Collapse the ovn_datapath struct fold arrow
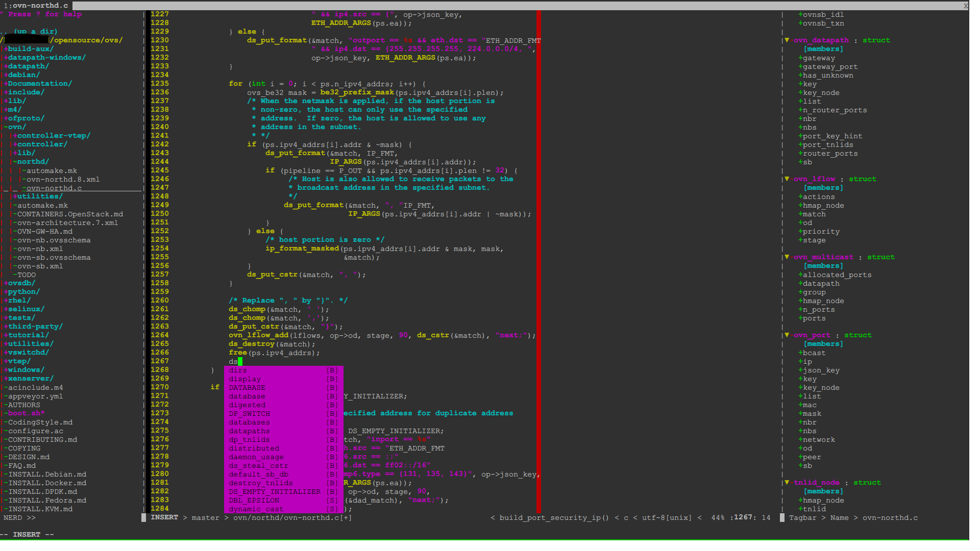980x551 pixels. click(787, 40)
